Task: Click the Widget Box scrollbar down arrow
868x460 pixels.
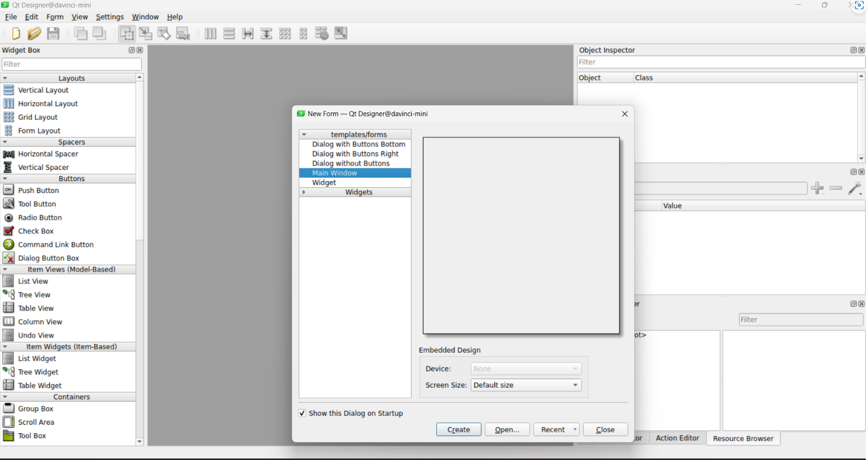Action: [140, 442]
